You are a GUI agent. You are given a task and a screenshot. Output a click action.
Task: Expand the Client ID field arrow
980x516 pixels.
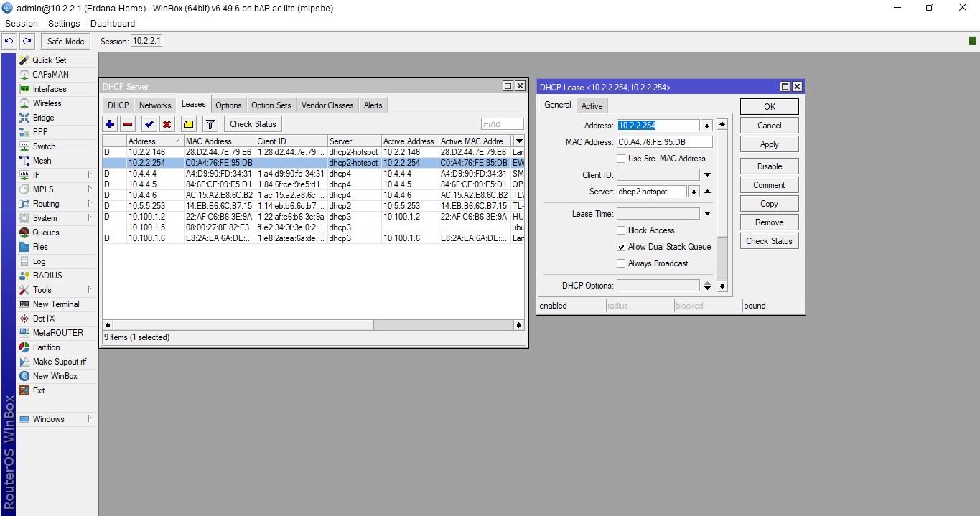pos(707,175)
